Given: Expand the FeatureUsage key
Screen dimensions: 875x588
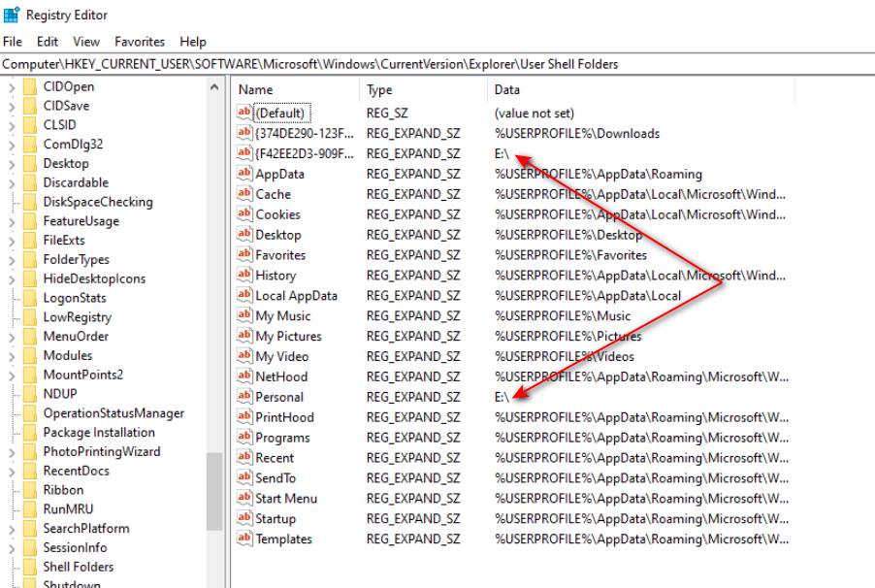Looking at the screenshot, I should [12, 221].
